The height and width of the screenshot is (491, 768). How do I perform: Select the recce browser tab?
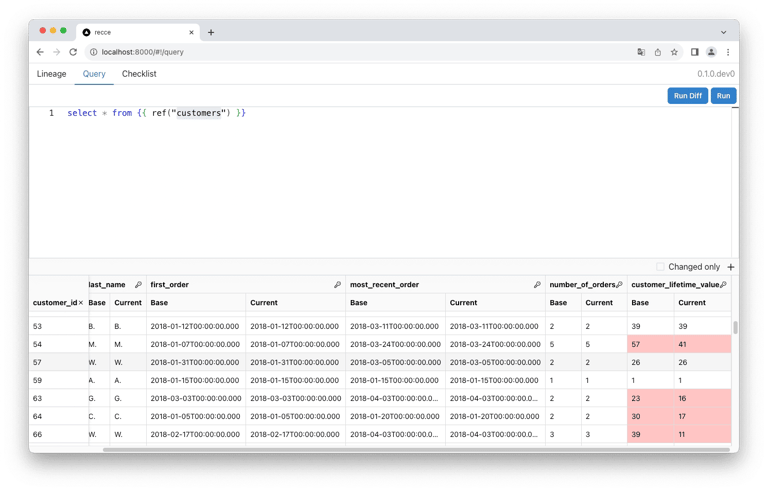point(138,32)
